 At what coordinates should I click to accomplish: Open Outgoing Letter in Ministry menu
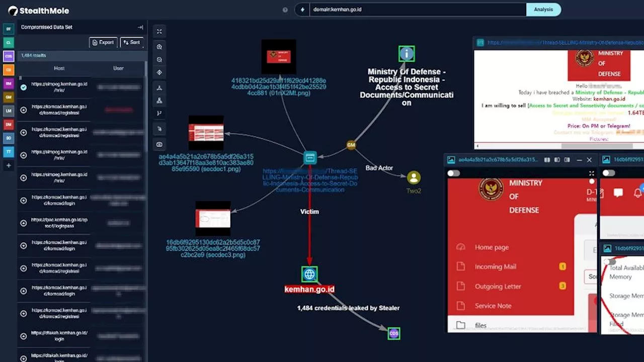click(498, 287)
